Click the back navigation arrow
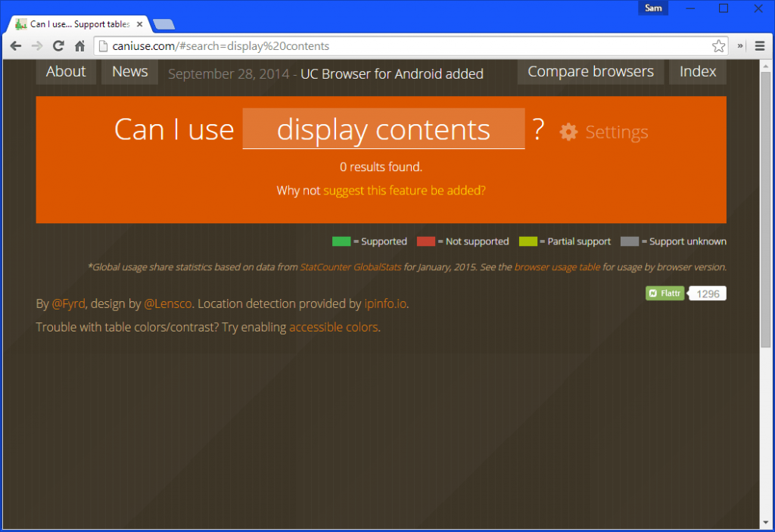Viewport: 775px width, 532px height. coord(15,45)
